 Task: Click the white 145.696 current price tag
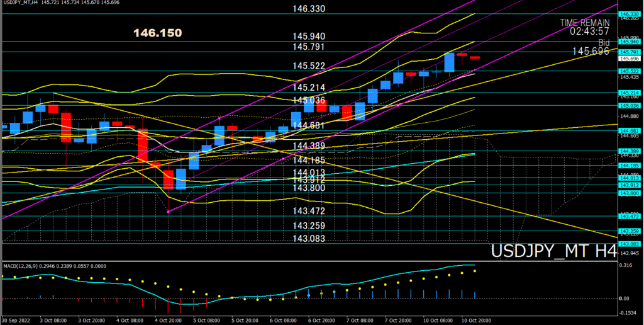click(x=629, y=59)
